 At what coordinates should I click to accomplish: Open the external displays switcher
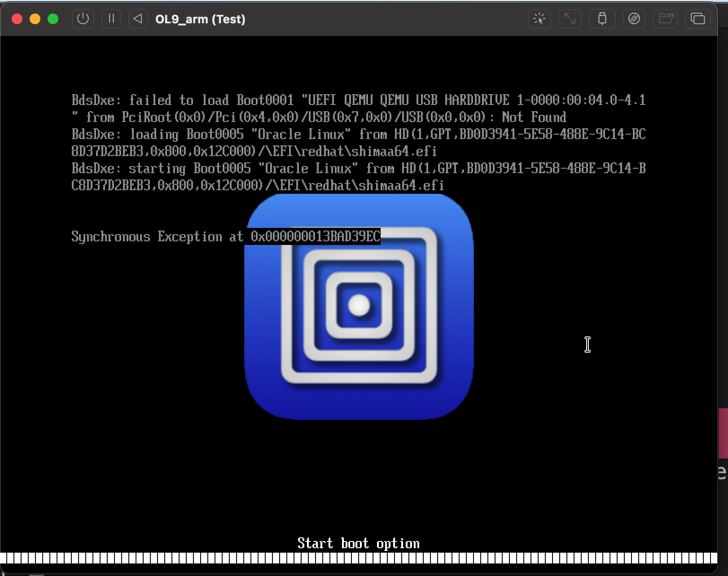[697, 19]
